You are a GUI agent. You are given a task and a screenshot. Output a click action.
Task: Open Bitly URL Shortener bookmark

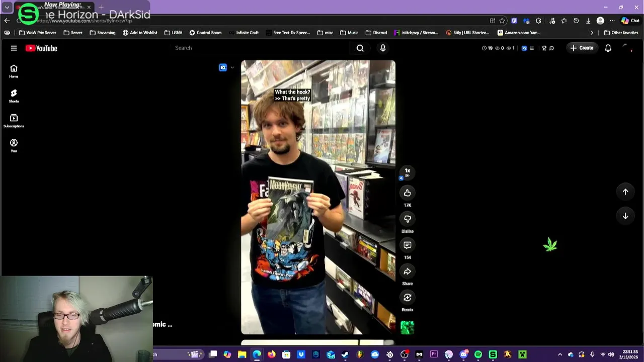pyautogui.click(x=467, y=33)
